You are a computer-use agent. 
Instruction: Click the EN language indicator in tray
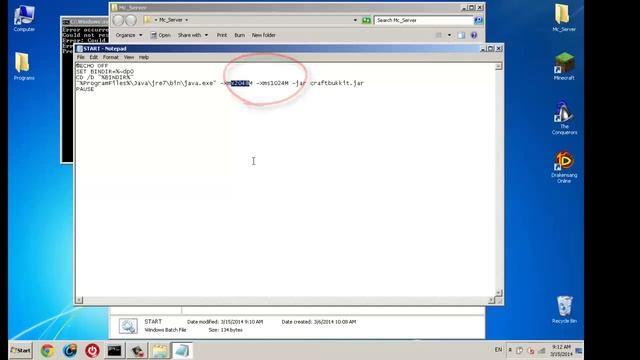point(498,350)
